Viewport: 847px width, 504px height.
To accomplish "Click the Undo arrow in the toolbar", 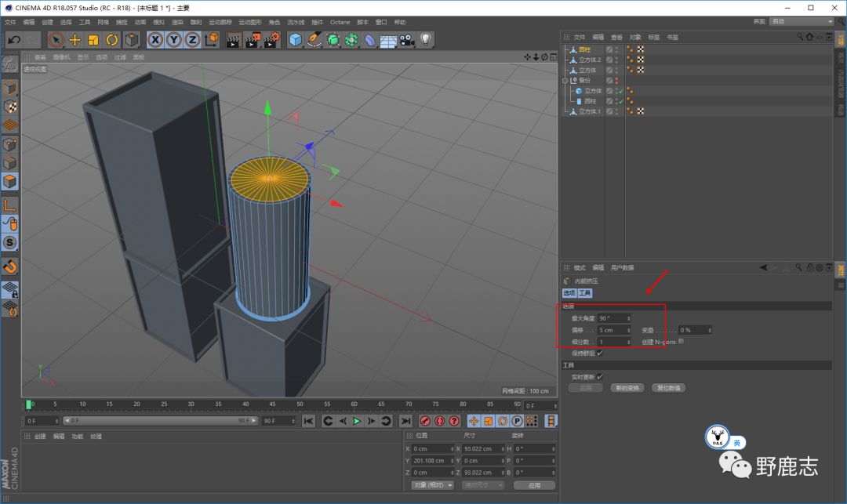I will click(x=13, y=39).
